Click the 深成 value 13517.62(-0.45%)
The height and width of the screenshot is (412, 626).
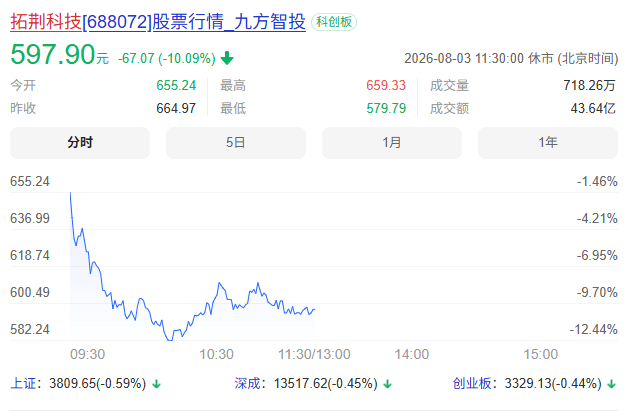(x=325, y=384)
